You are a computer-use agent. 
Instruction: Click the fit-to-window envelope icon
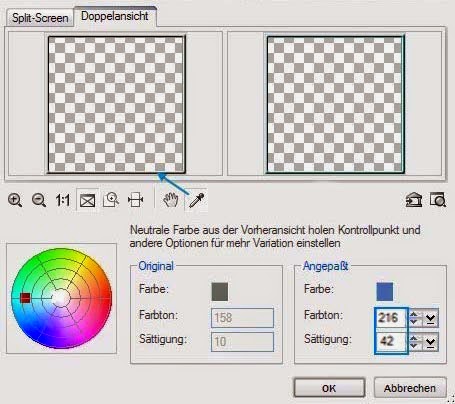pyautogui.click(x=87, y=201)
